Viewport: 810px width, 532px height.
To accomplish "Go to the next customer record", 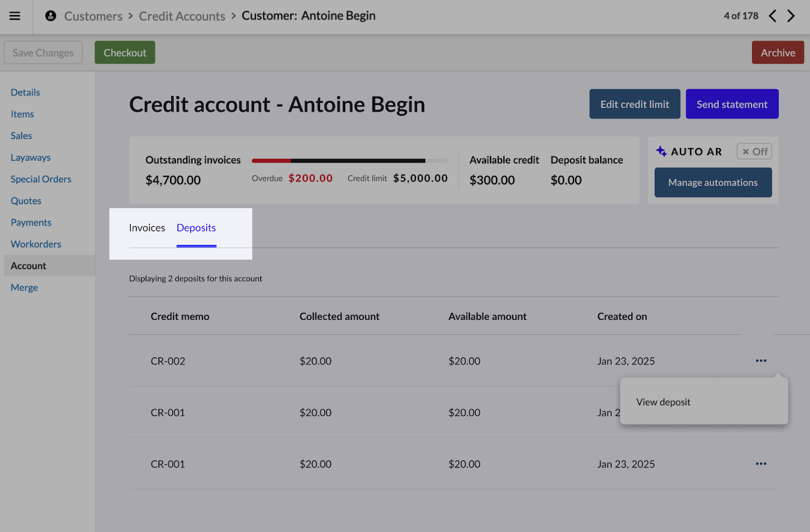I will coord(791,16).
